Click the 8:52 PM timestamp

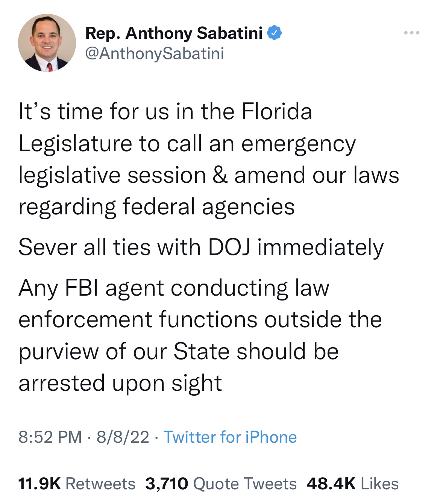pyautogui.click(x=50, y=437)
